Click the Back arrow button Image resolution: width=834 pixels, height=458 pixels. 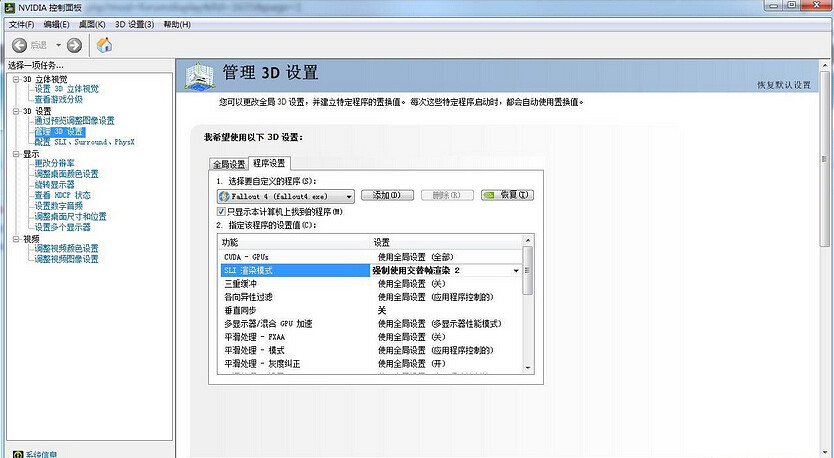19,45
